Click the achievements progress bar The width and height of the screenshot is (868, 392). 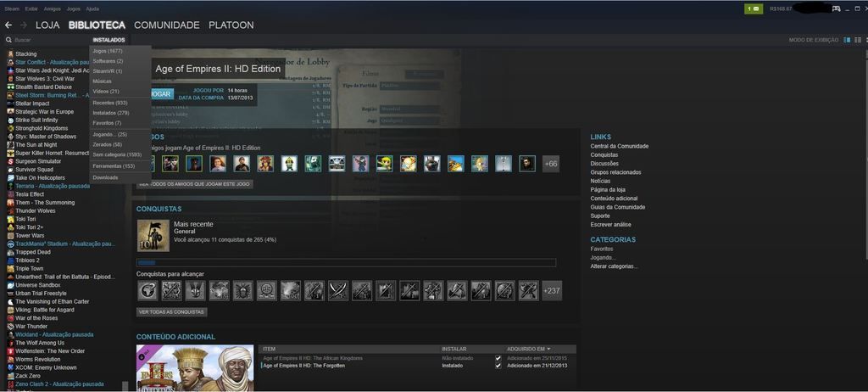click(346, 263)
